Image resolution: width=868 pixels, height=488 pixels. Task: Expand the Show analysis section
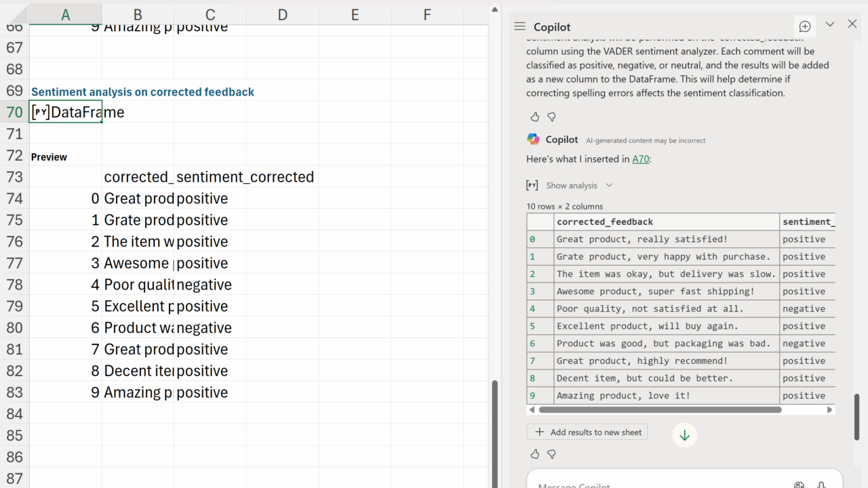pyautogui.click(x=571, y=186)
